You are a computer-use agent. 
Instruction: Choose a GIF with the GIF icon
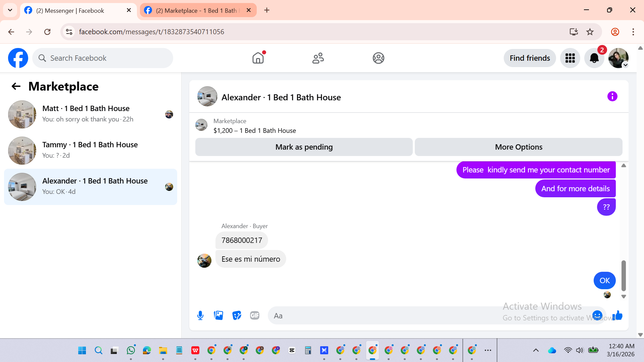(x=255, y=315)
